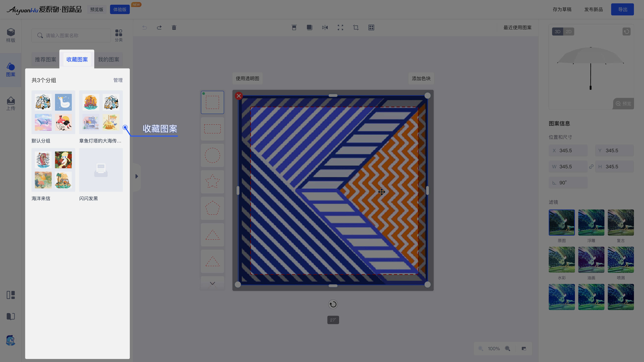Click the crop tool icon

[x=356, y=27]
